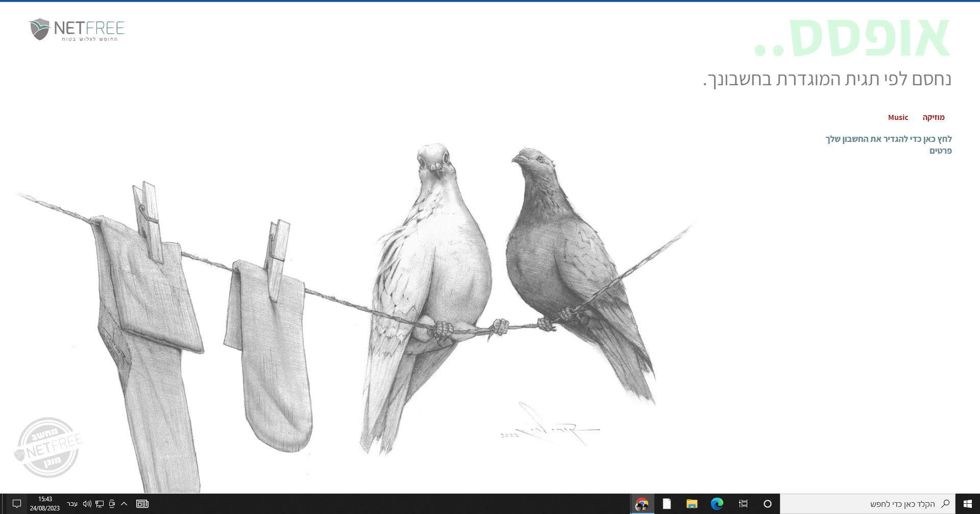Open File Explorer from the taskbar
This screenshot has height=514, width=980.
692,504
